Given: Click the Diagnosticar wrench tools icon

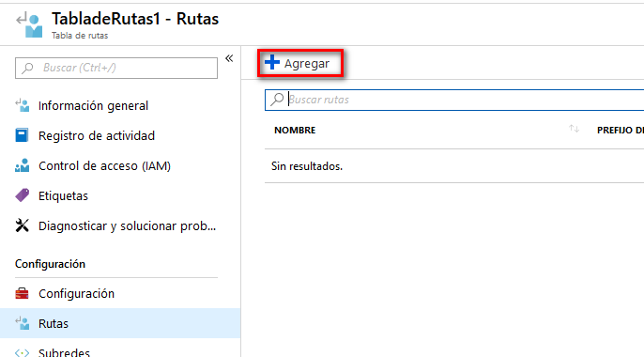Looking at the screenshot, I should point(23,225).
